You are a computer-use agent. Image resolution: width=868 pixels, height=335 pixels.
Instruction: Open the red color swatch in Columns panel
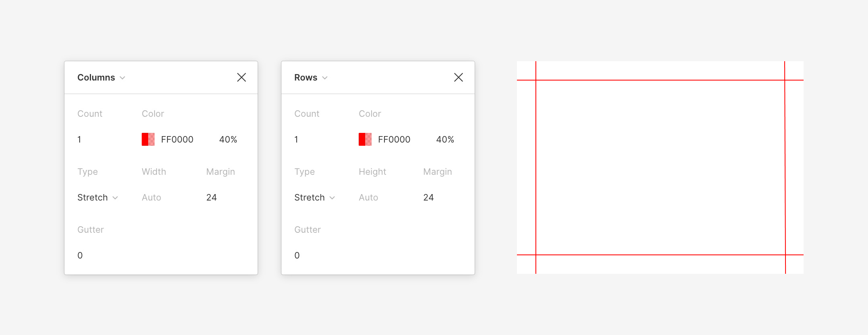(148, 140)
